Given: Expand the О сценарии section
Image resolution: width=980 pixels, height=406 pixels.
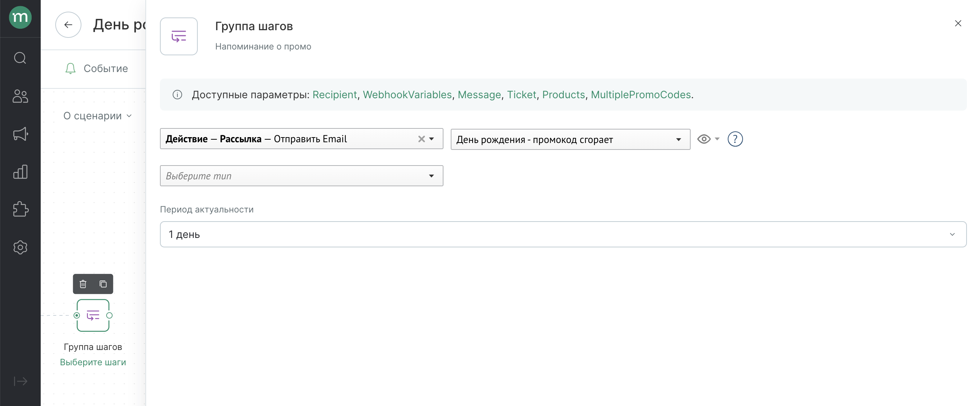Looking at the screenshot, I should [97, 116].
